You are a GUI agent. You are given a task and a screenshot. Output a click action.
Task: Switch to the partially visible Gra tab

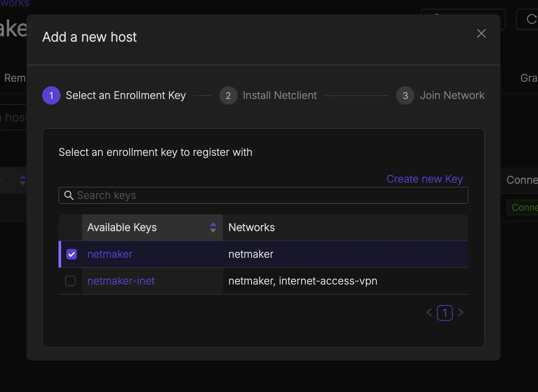coord(528,78)
